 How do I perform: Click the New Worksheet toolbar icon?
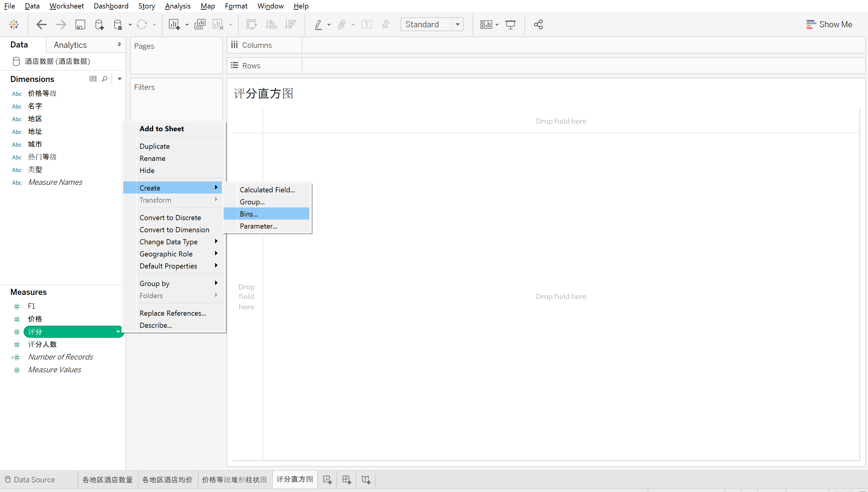(174, 24)
